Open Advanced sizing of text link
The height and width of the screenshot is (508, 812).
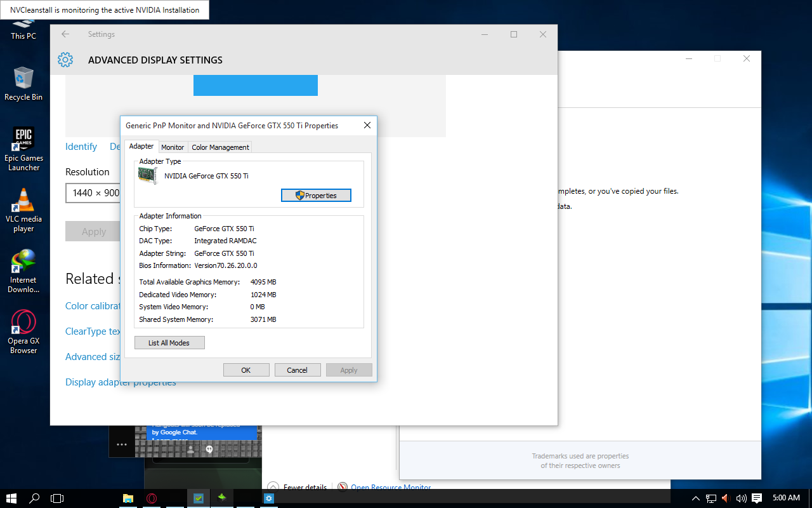(x=93, y=357)
